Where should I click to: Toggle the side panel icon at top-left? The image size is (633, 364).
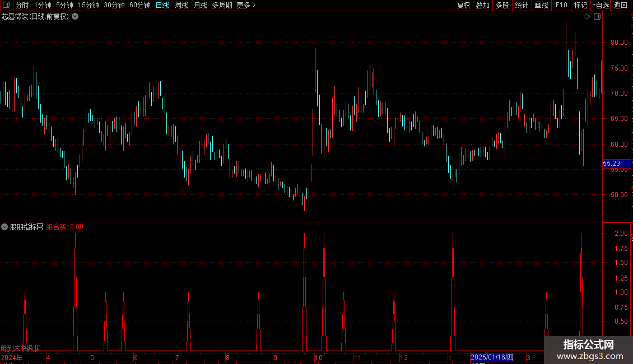click(6, 5)
